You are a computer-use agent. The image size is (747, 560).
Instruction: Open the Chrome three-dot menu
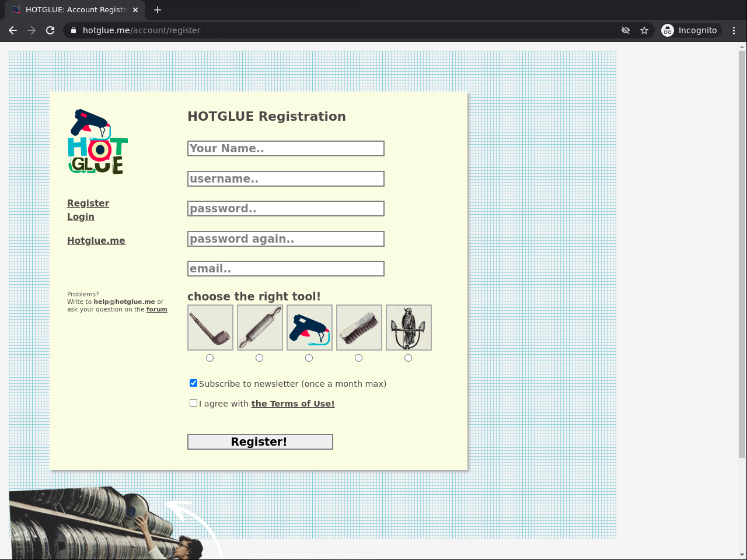[734, 30]
